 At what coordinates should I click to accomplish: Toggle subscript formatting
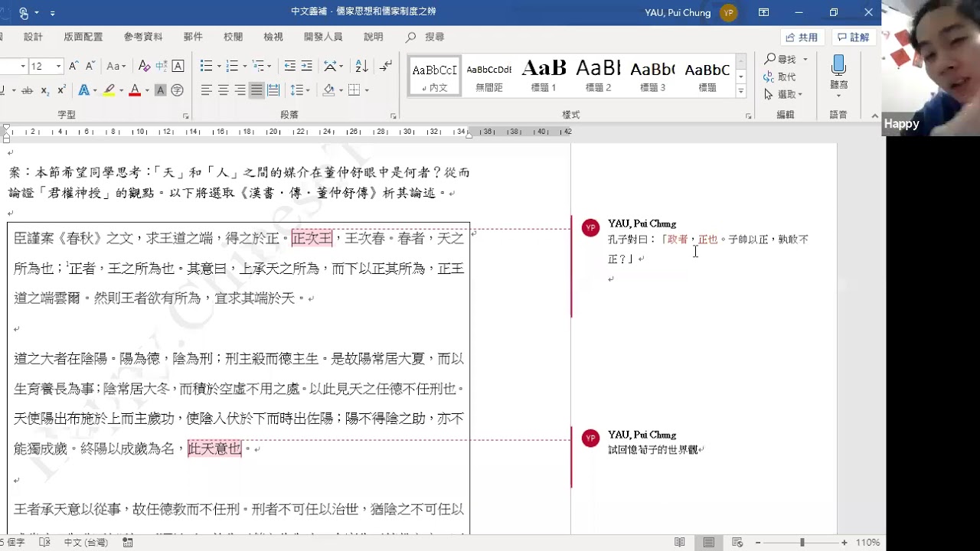(45, 90)
